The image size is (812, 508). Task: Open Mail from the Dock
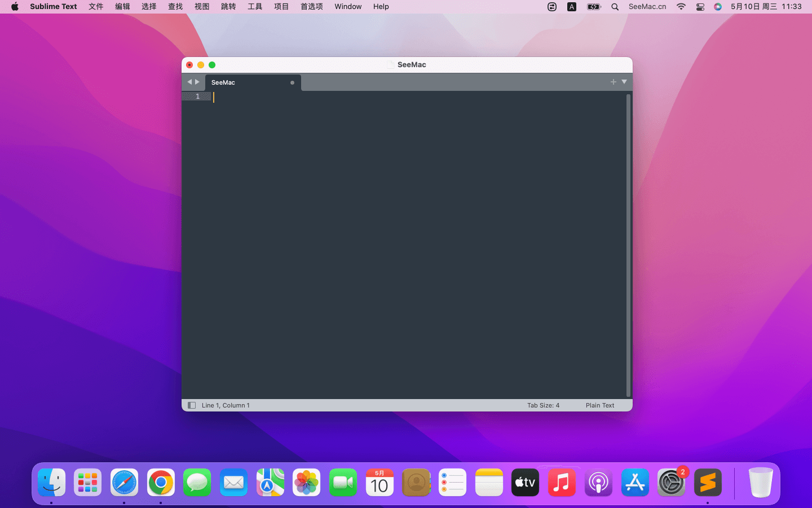coord(233,483)
